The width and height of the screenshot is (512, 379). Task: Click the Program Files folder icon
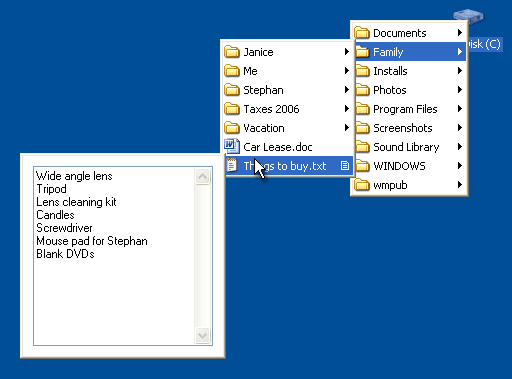tap(362, 109)
